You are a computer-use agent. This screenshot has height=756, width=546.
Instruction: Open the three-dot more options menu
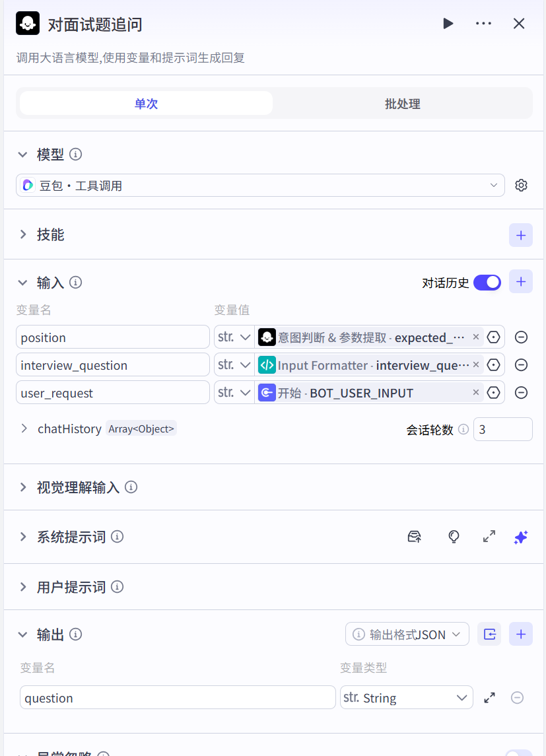click(x=483, y=24)
